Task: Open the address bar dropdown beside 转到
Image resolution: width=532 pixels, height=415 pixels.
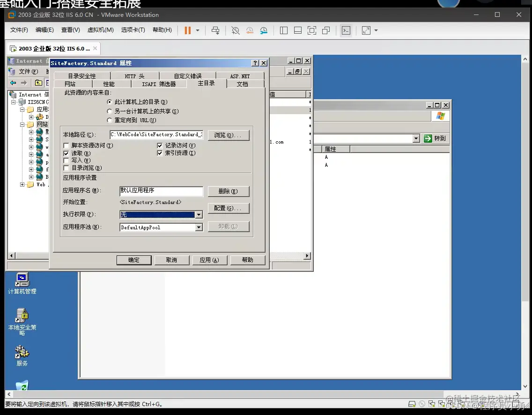Action: (x=416, y=138)
